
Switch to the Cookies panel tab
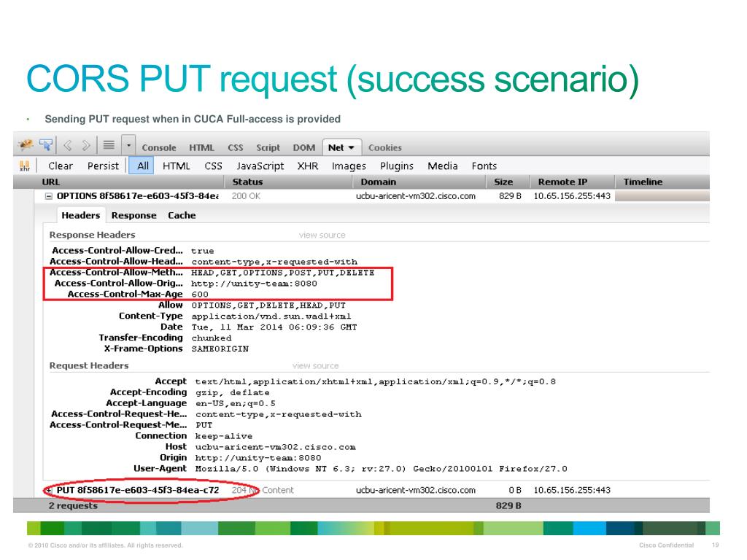pyautogui.click(x=385, y=147)
